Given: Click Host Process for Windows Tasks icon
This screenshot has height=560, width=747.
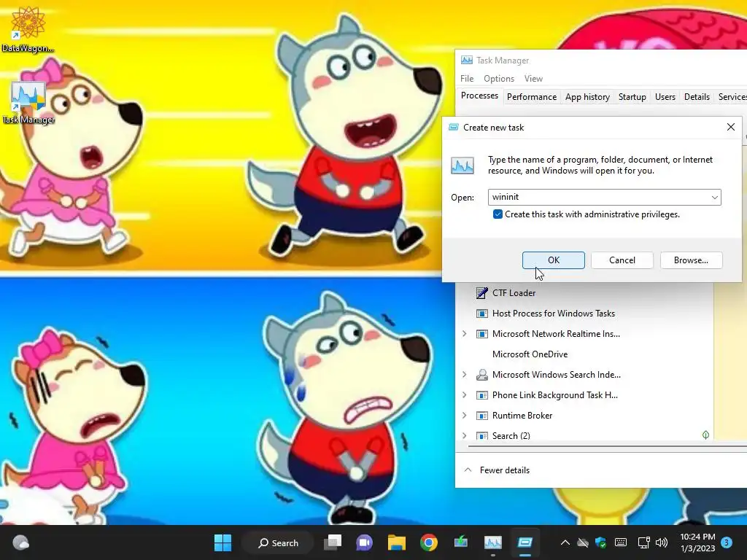Looking at the screenshot, I should [x=481, y=314].
